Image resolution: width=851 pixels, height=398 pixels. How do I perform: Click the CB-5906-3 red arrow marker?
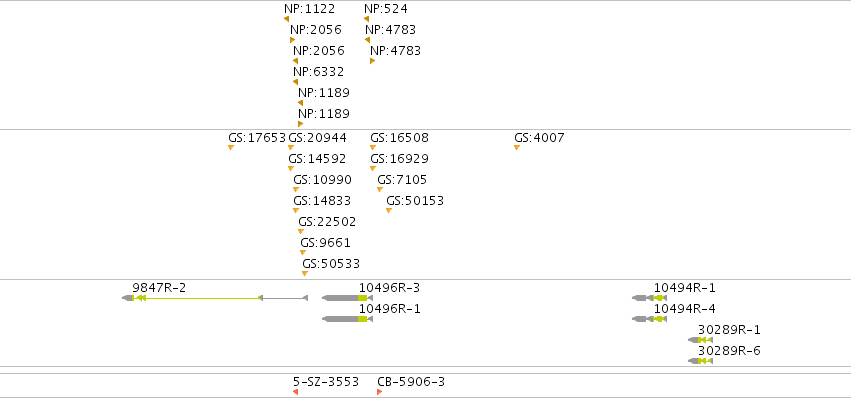pyautogui.click(x=379, y=392)
